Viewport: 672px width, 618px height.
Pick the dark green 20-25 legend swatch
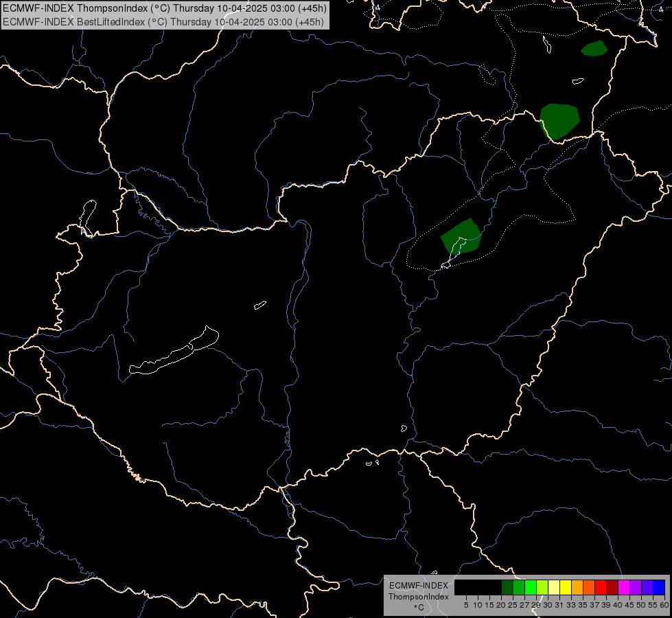(x=507, y=588)
